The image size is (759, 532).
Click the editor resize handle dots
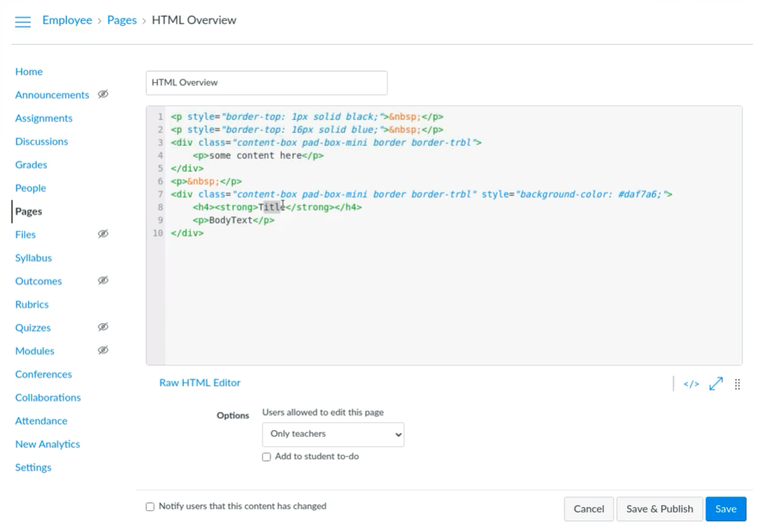click(x=737, y=384)
